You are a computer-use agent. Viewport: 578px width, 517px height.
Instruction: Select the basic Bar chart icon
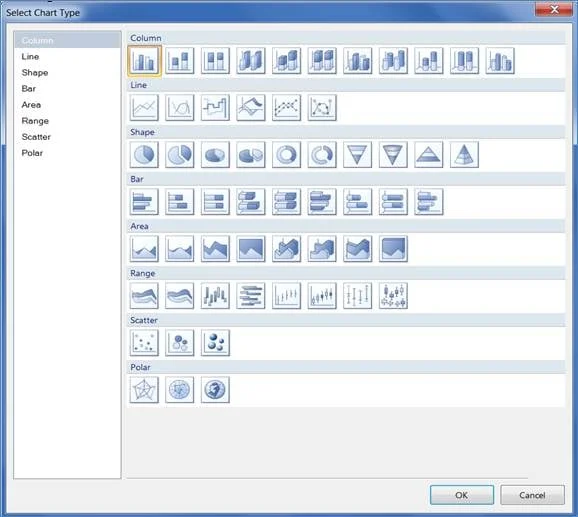point(144,202)
